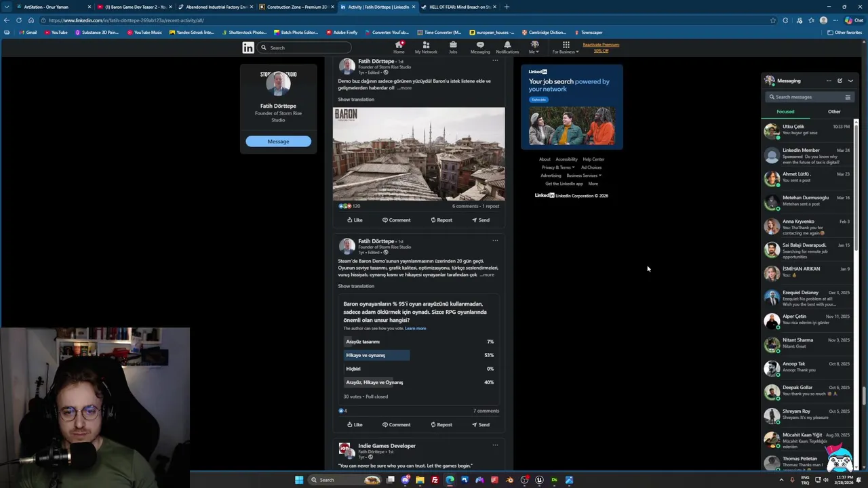Open conversation with Nitant Sharma
This screenshot has height=488, width=868.
807,344
